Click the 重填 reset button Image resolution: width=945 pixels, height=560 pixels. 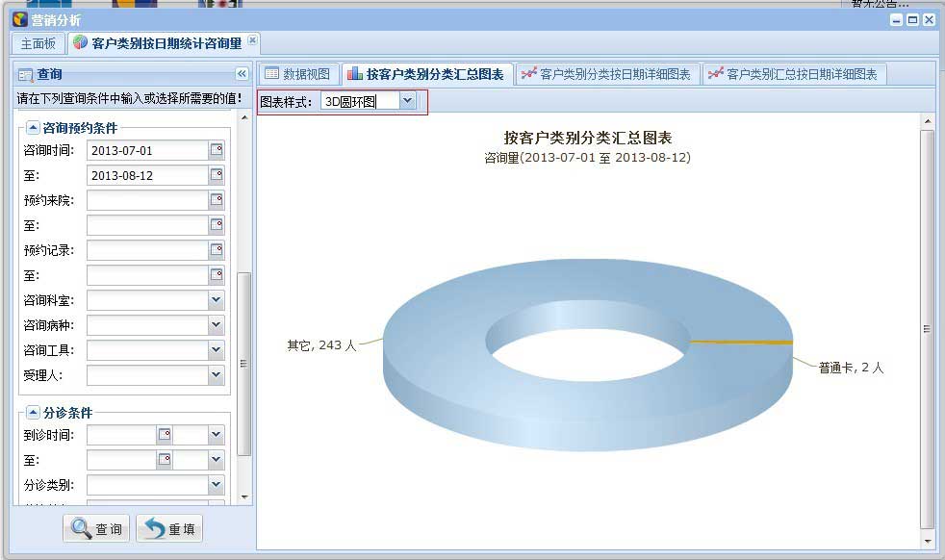pyautogui.click(x=169, y=528)
